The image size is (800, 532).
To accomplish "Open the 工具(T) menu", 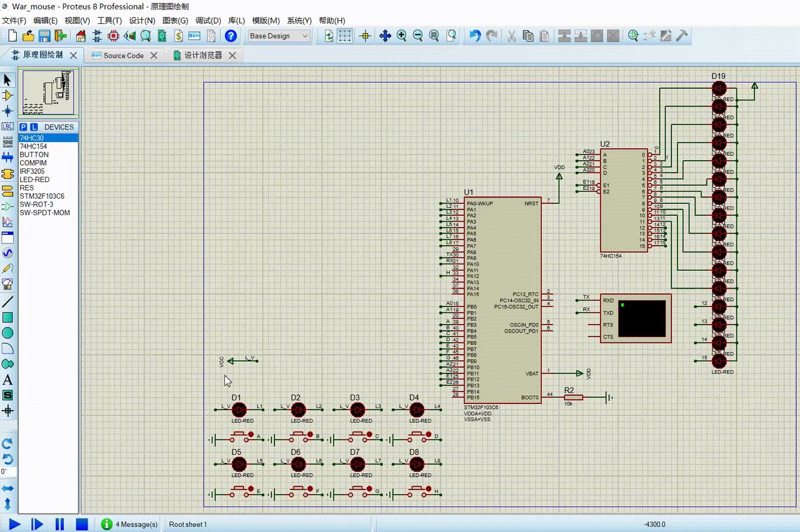I will tap(109, 21).
